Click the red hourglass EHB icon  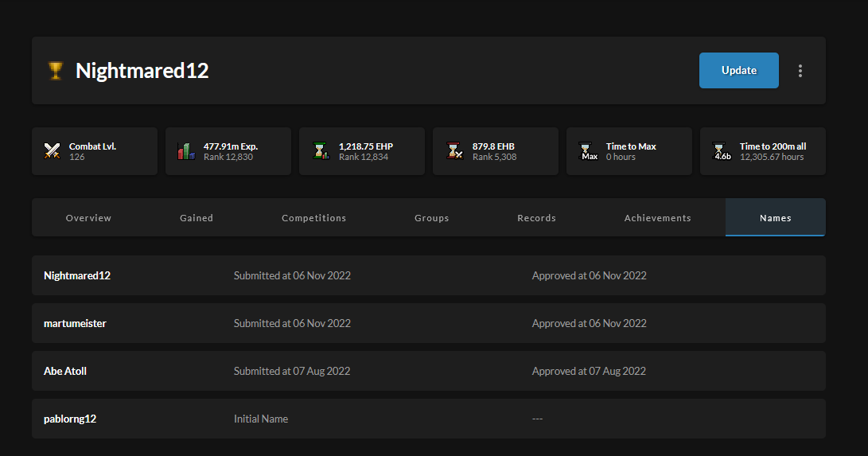pos(454,151)
